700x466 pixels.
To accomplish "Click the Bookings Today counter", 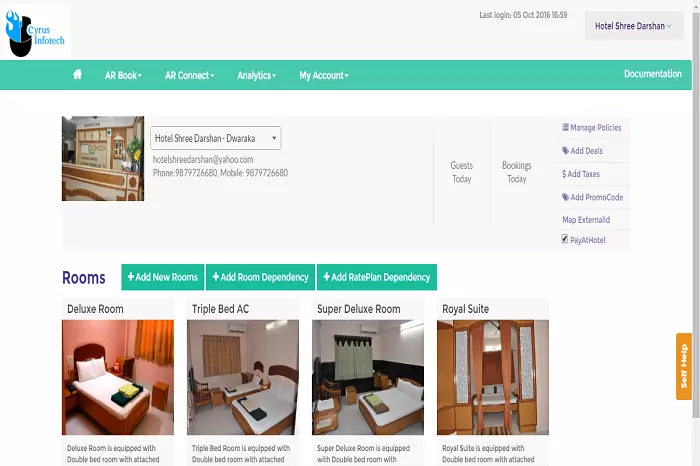I will pos(517,172).
